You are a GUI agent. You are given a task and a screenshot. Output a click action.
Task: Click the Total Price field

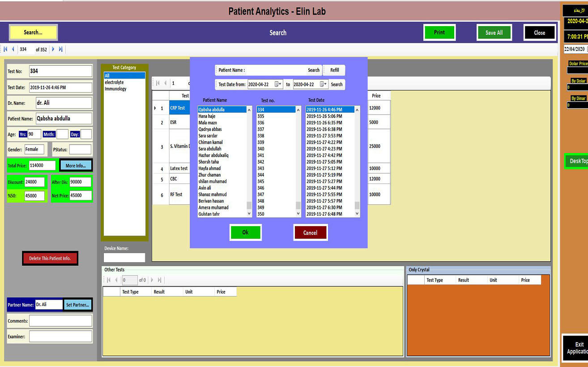tap(43, 165)
